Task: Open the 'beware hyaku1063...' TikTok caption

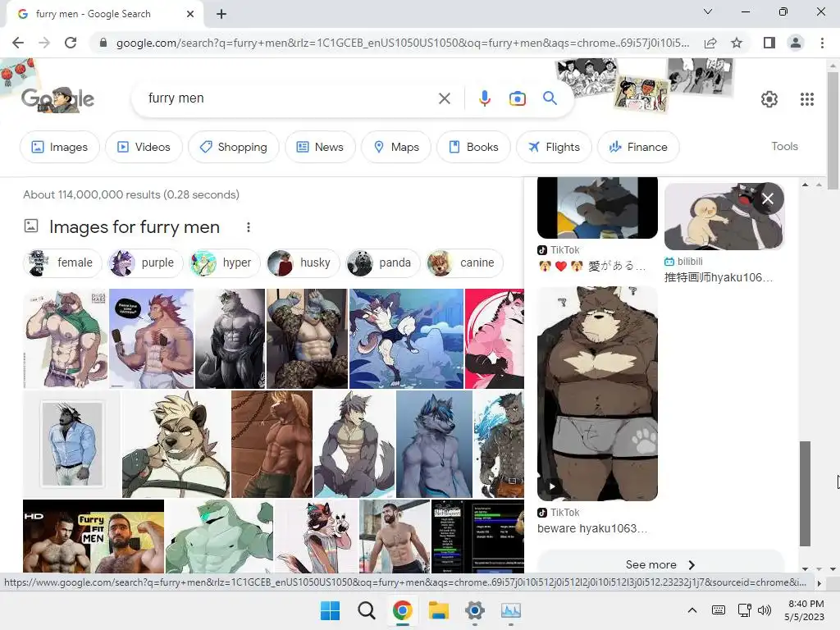Action: coord(592,528)
